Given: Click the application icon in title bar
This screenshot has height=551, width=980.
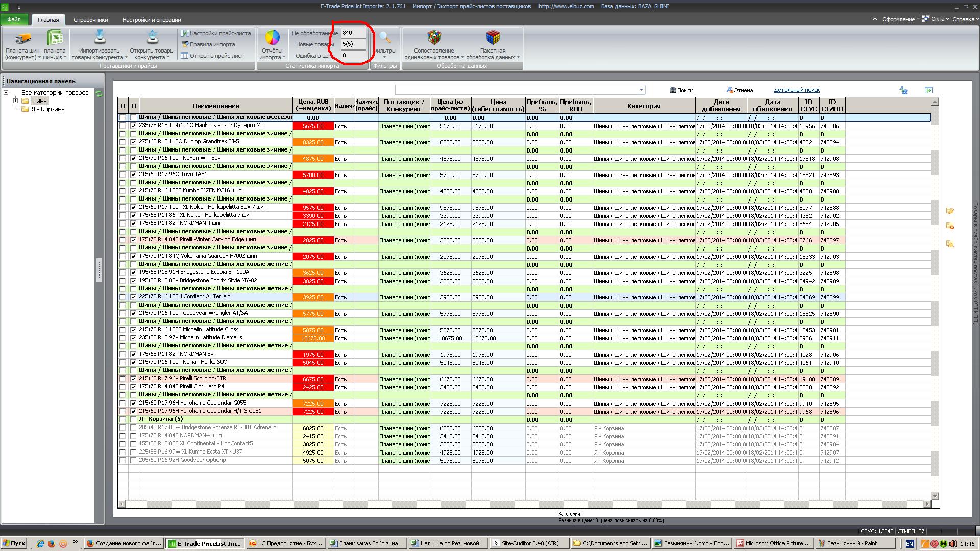Looking at the screenshot, I should (x=5, y=7).
